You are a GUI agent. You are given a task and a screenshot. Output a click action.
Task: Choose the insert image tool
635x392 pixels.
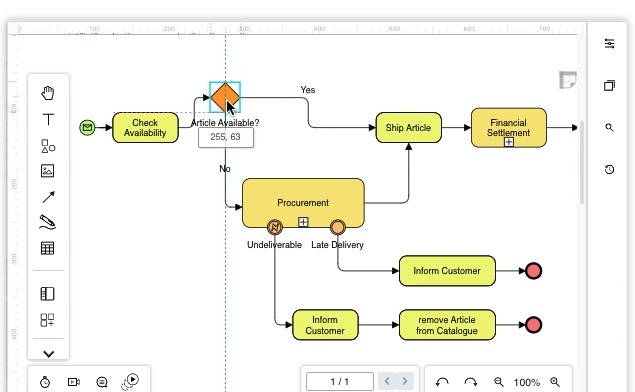pos(47,171)
